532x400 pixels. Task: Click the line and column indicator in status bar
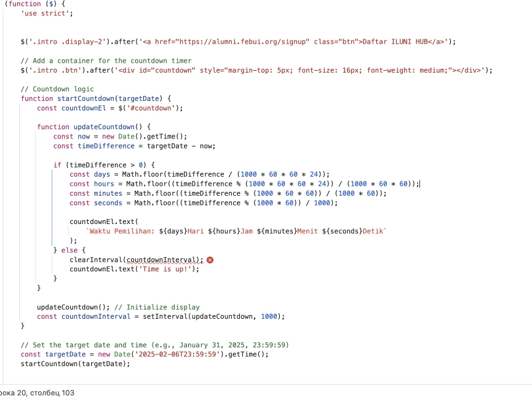pos(37,393)
